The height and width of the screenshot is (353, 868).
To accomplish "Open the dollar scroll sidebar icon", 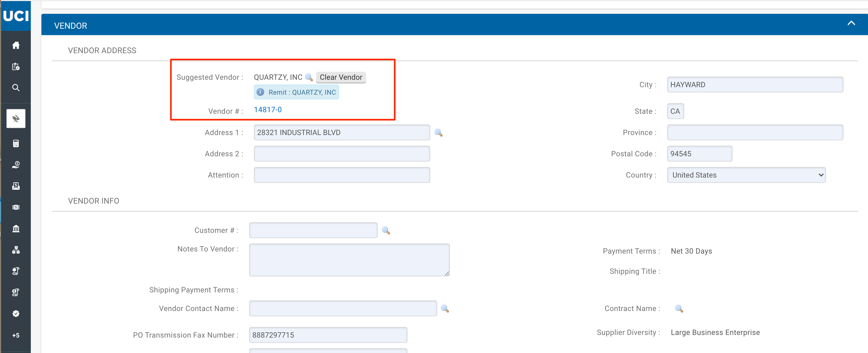I will coord(16,292).
